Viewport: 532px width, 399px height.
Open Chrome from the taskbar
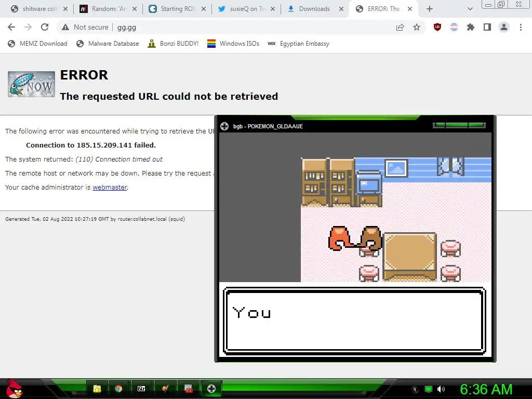(118, 389)
